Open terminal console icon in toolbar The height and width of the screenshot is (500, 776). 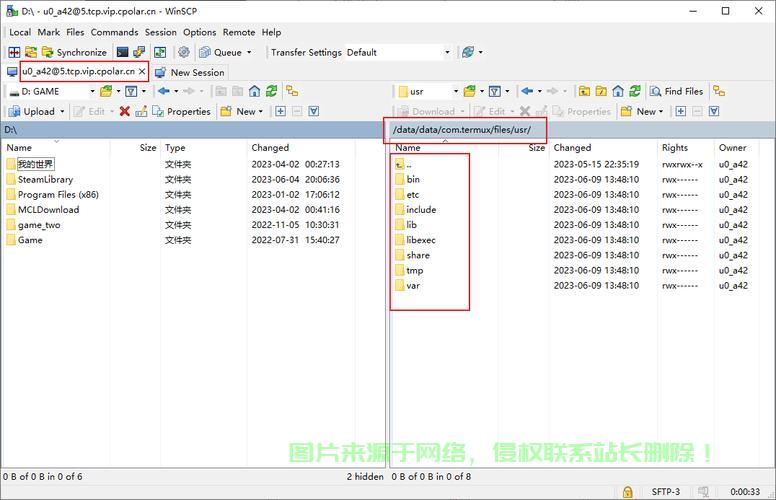click(122, 52)
